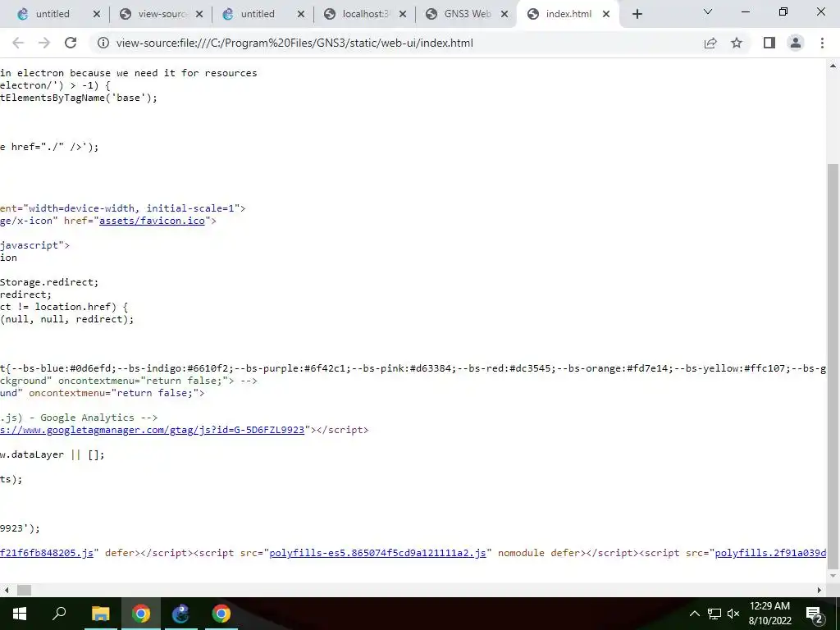Reload the current page
Image resolution: width=840 pixels, height=630 pixels.
pos(71,43)
